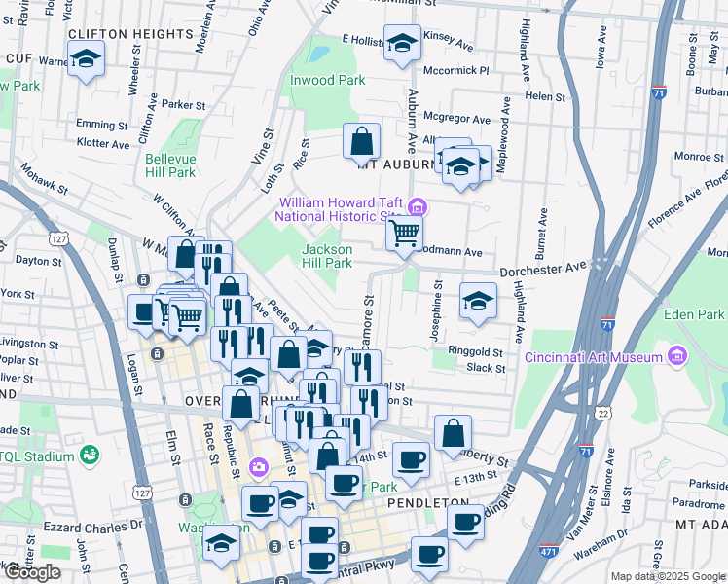Click the Wareham Dr label
728x584 pixels.
601,544
